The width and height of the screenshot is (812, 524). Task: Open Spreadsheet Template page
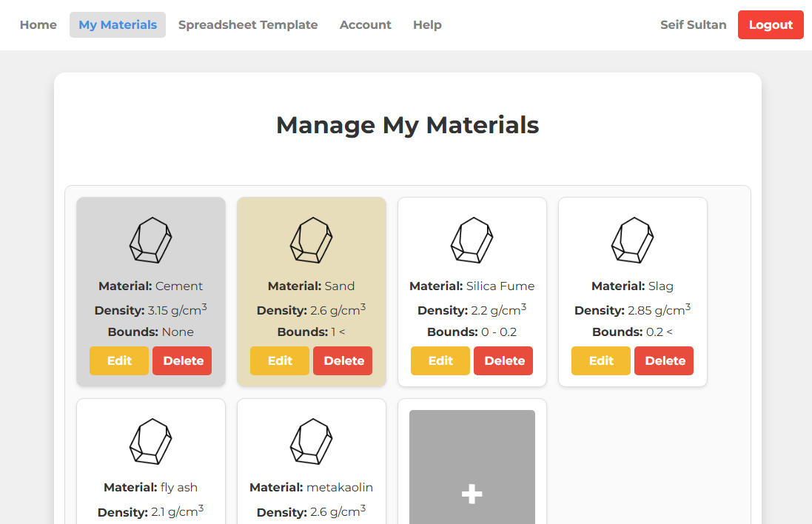click(x=248, y=25)
